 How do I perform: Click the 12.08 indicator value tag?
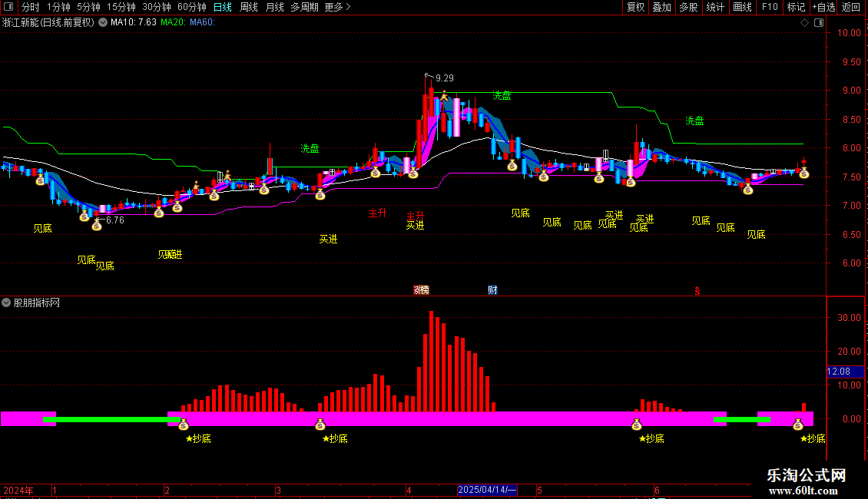pos(845,372)
